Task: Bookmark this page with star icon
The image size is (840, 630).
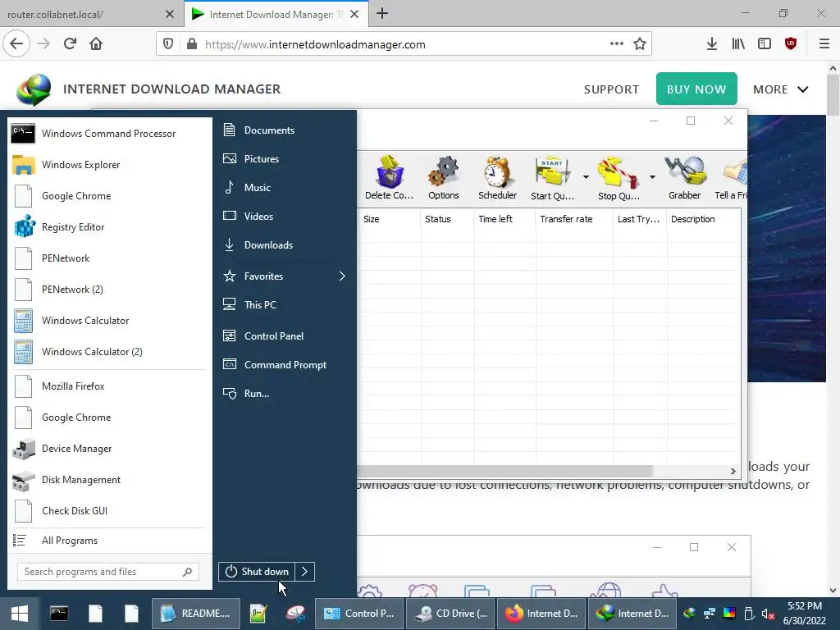Action: [640, 44]
